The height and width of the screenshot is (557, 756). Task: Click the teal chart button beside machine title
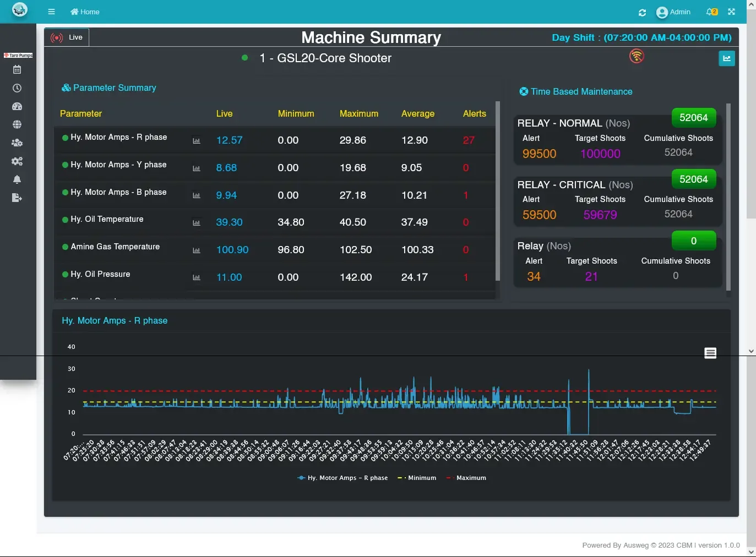727,58
